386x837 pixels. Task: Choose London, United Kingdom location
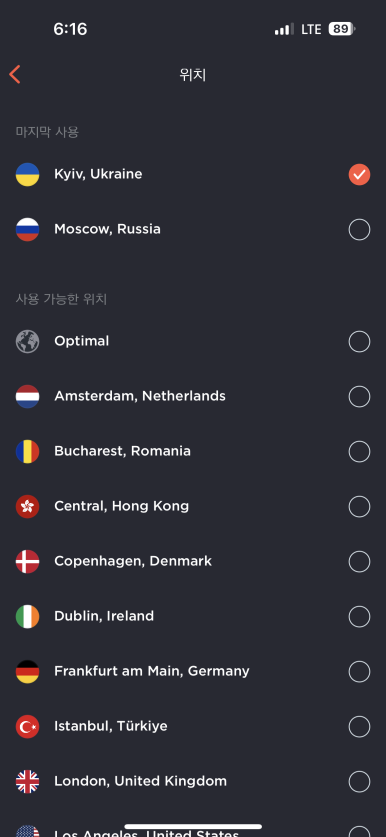click(x=193, y=781)
